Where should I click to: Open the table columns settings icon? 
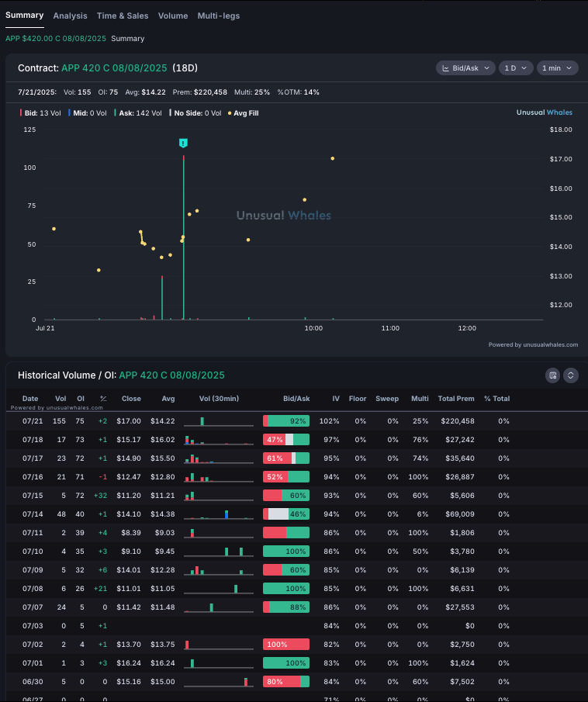pyautogui.click(x=552, y=375)
